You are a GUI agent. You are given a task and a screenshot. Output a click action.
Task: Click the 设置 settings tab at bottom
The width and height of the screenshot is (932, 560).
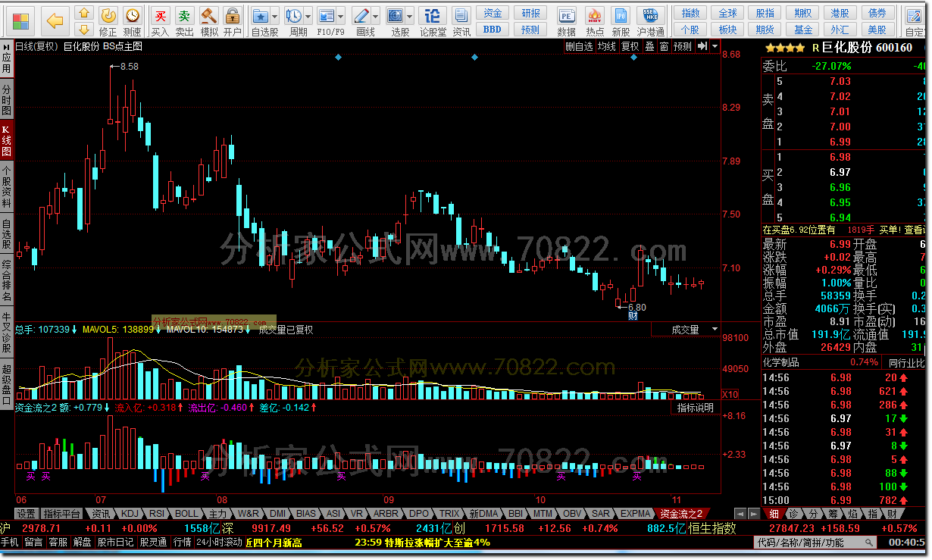tap(27, 513)
